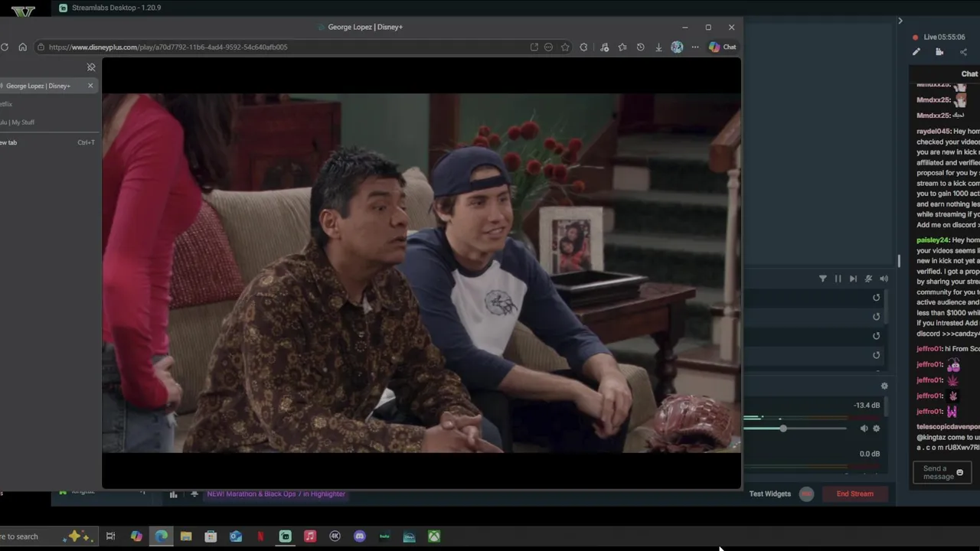Open Copilot from the taskbar

[136, 536]
